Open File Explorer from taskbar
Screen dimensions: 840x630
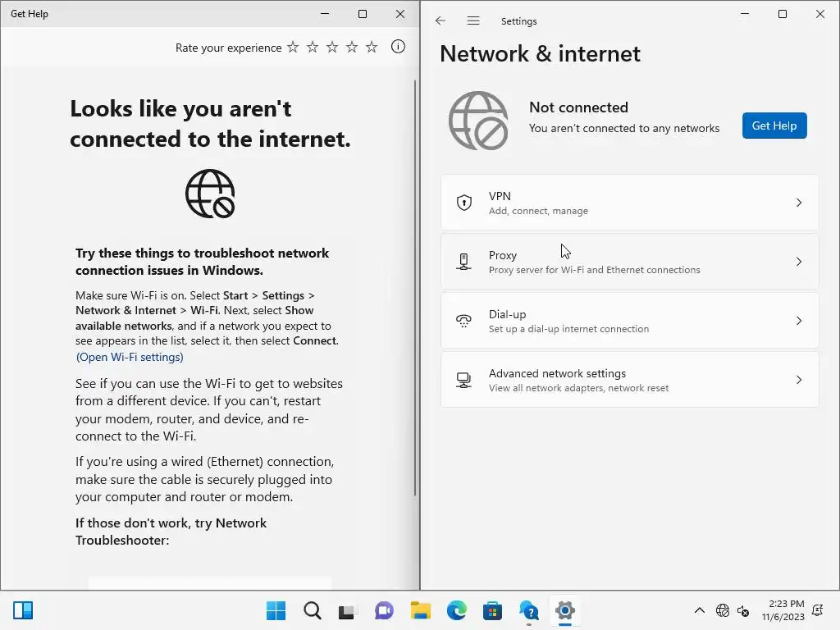pos(421,610)
